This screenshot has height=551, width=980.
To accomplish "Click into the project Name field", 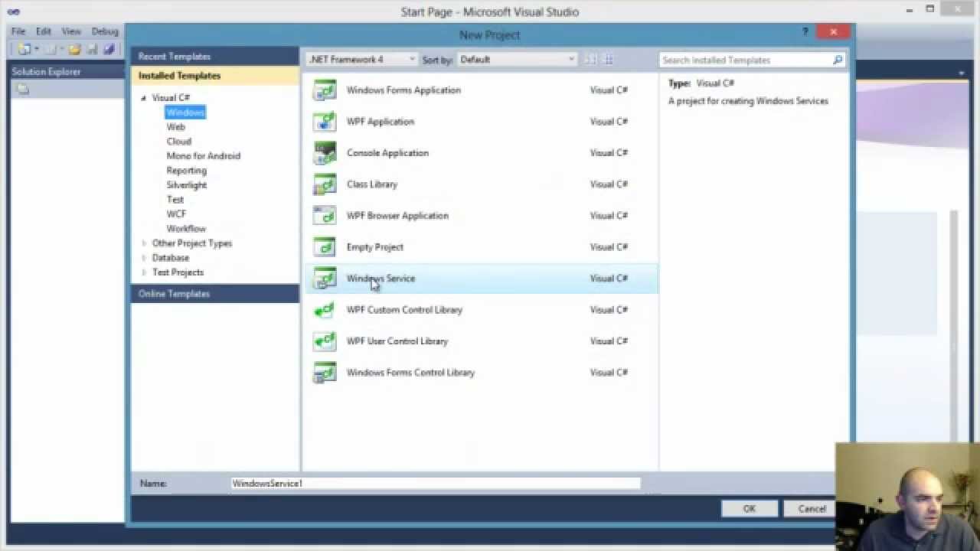I will pos(436,484).
